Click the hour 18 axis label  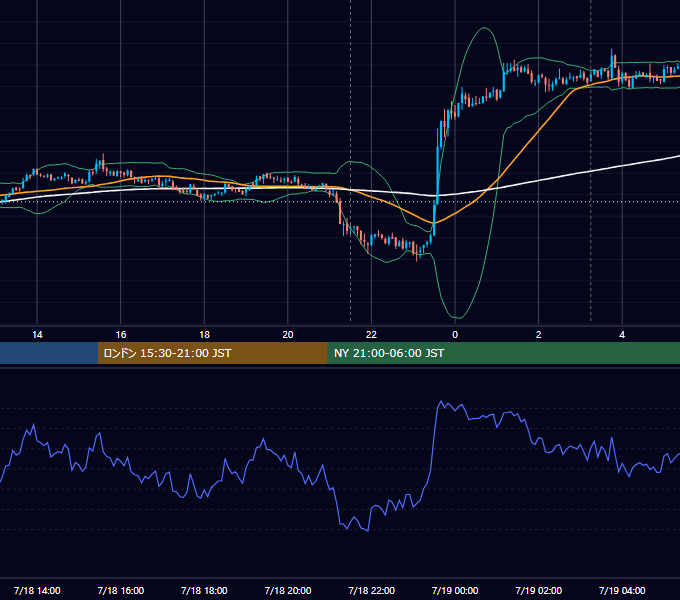204,335
